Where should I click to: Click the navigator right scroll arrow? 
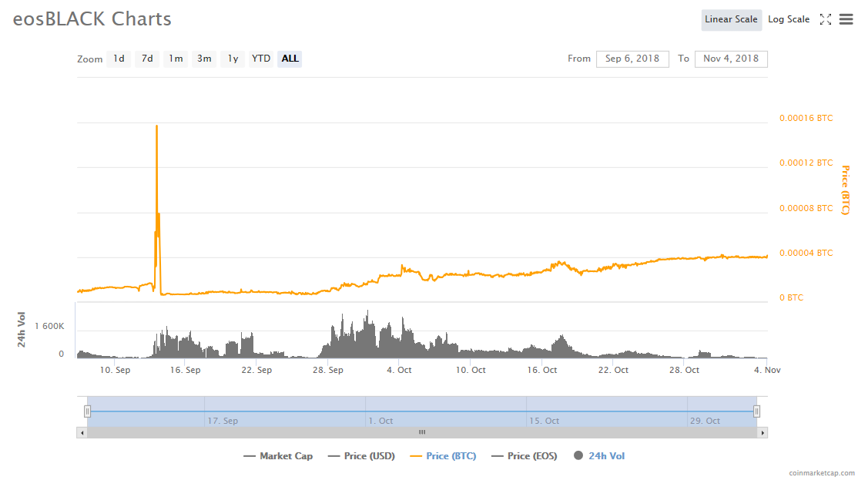[762, 433]
